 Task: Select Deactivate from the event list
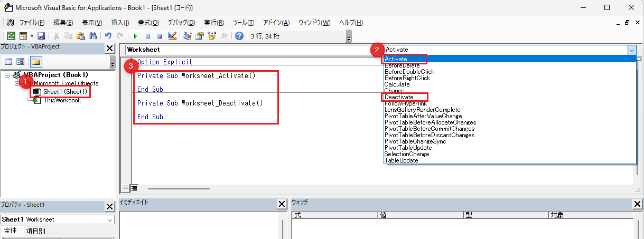(x=399, y=97)
